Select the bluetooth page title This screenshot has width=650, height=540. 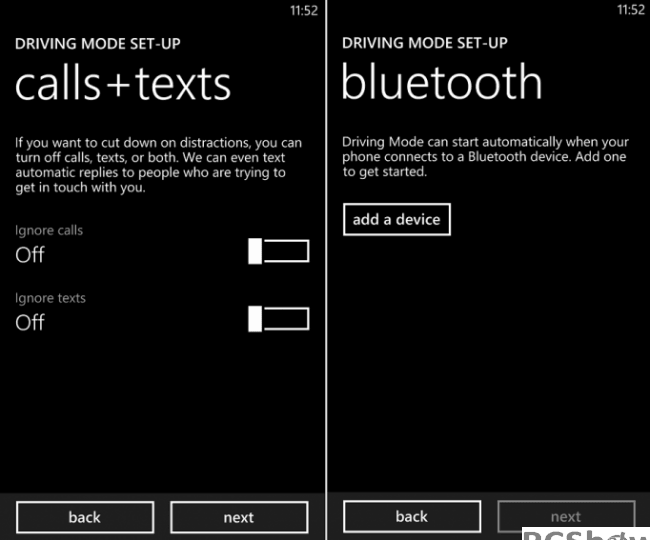[x=442, y=82]
